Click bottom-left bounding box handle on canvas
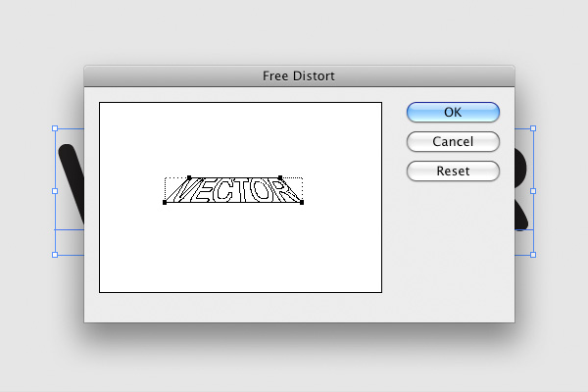 point(55,255)
